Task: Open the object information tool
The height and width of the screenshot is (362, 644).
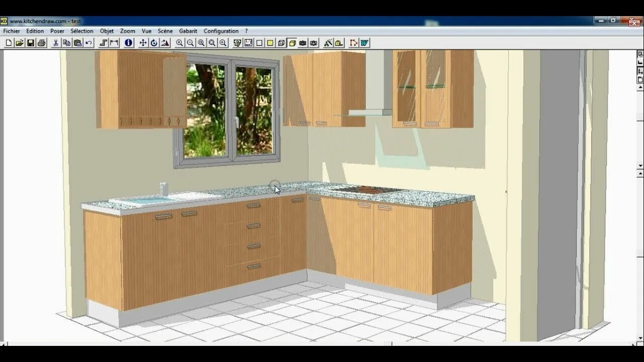Action: pos(128,43)
